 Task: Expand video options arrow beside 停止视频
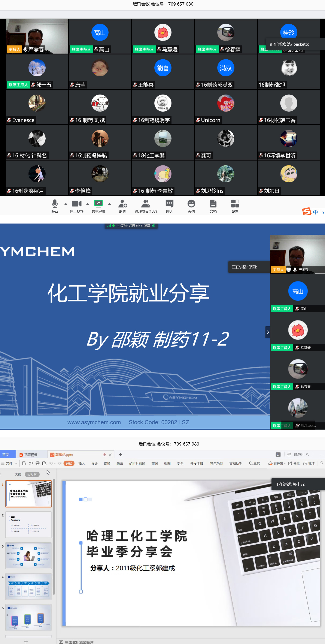[x=87, y=204]
